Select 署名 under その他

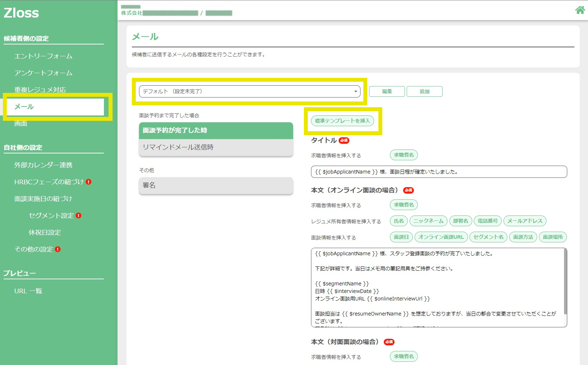click(x=216, y=185)
